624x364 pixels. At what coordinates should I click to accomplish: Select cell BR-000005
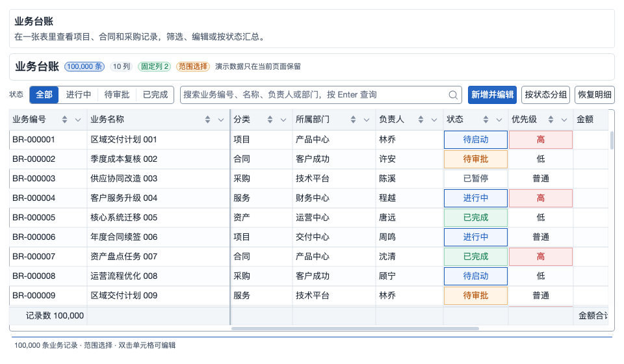48,218
